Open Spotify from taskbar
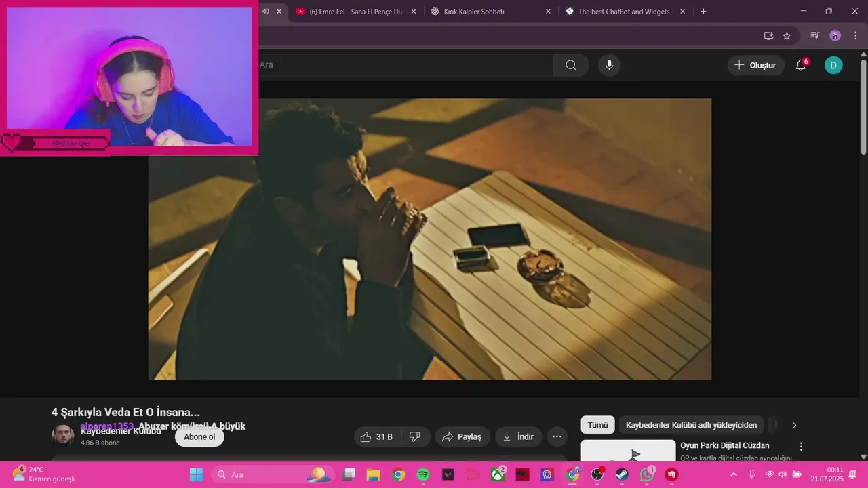 point(422,474)
